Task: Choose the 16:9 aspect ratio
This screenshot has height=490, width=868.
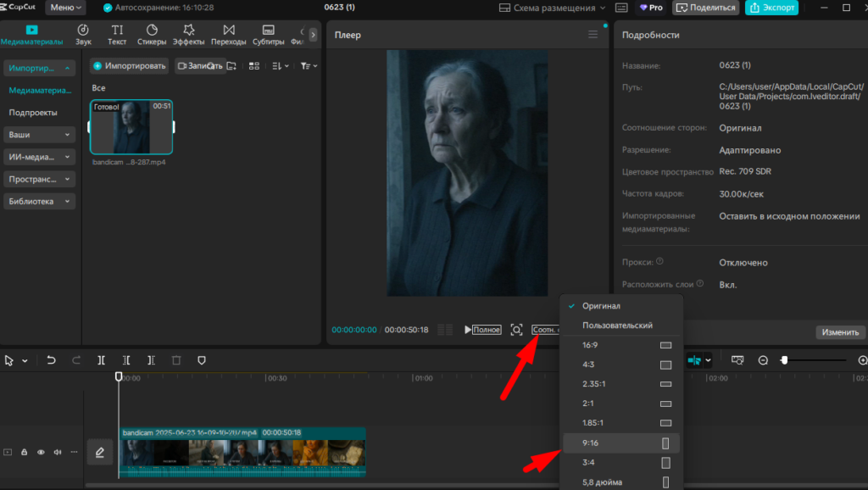Action: 621,345
